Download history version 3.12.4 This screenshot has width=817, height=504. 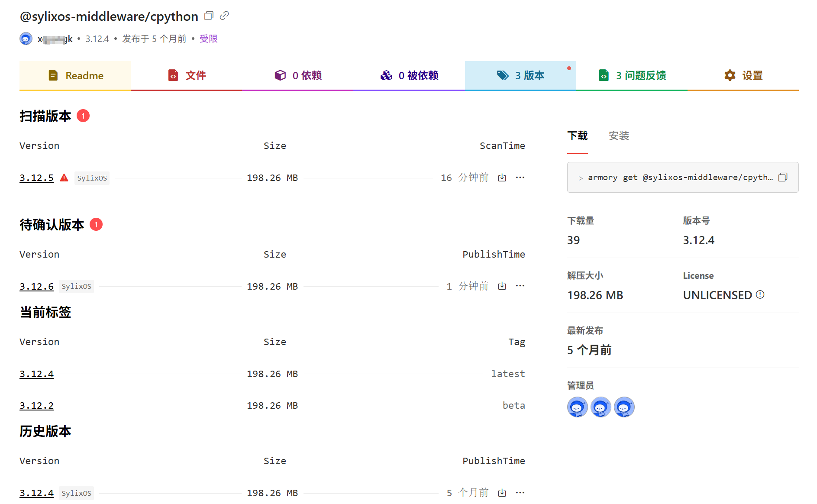click(502, 493)
